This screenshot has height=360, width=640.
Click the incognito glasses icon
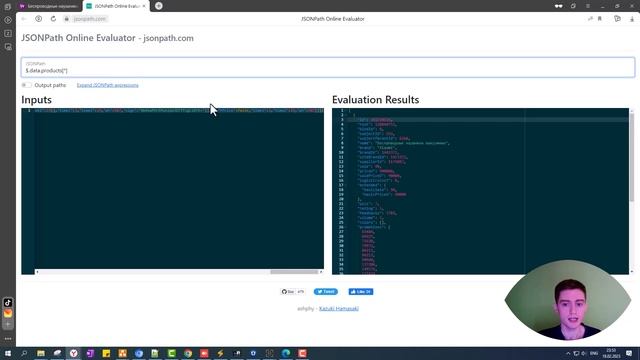coord(558,6)
